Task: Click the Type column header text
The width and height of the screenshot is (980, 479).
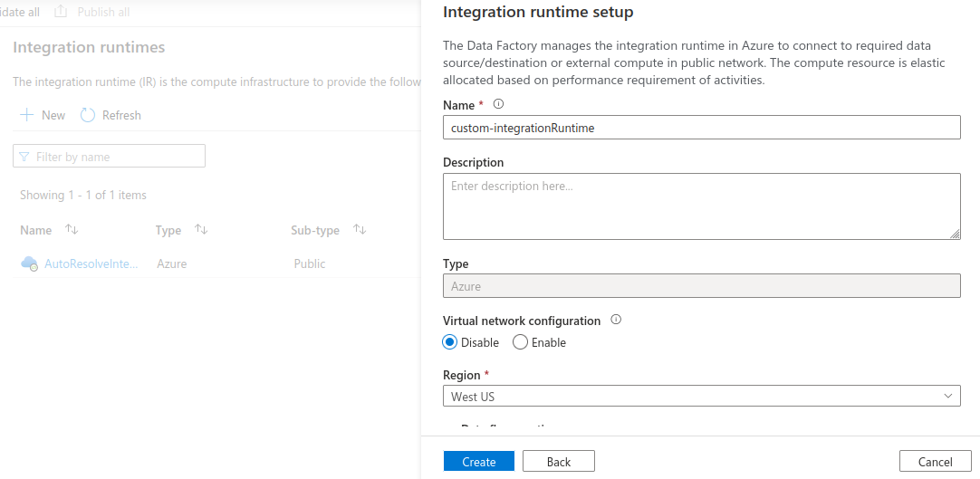Action: 168,230
